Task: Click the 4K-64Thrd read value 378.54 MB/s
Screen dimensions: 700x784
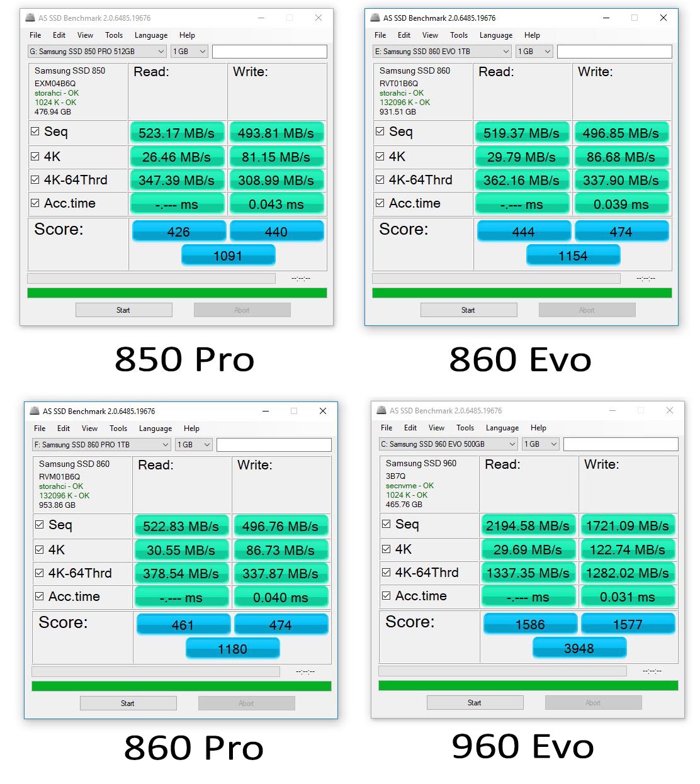Action: pyautogui.click(x=181, y=574)
